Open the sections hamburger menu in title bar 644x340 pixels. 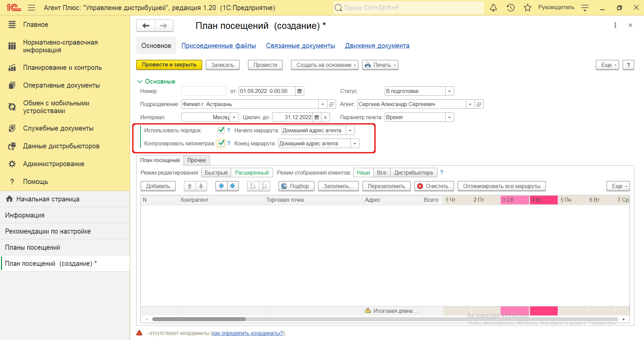32,8
